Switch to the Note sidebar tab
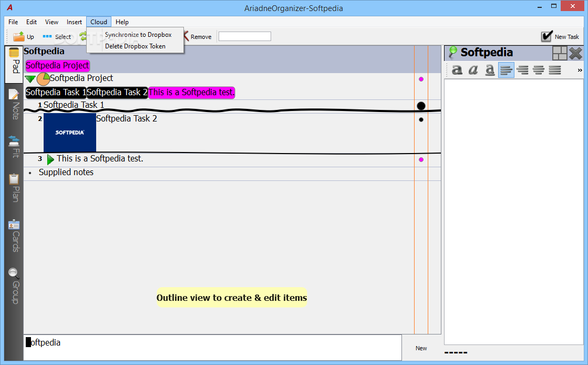 point(14,105)
